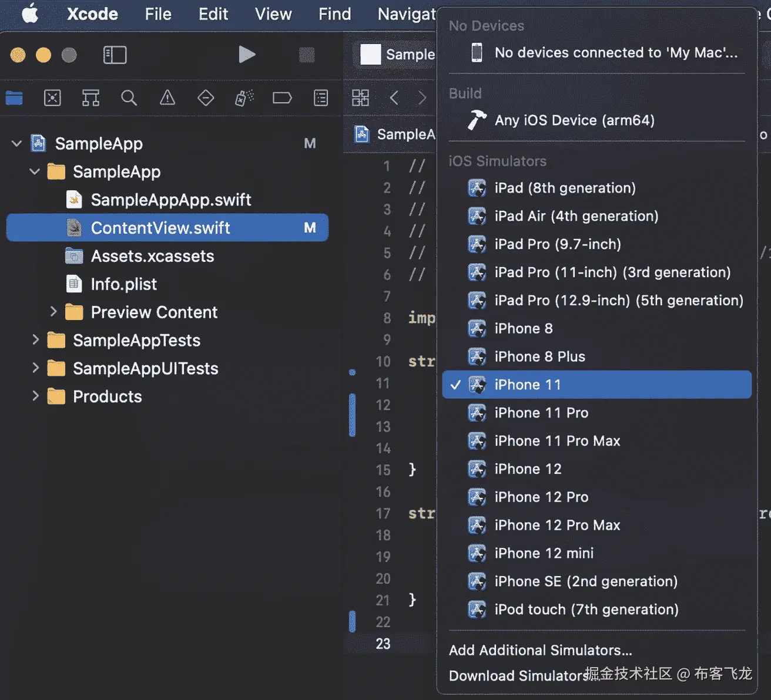This screenshot has height=700, width=771.
Task: Open the editor related items grid icon
Action: pyautogui.click(x=360, y=97)
